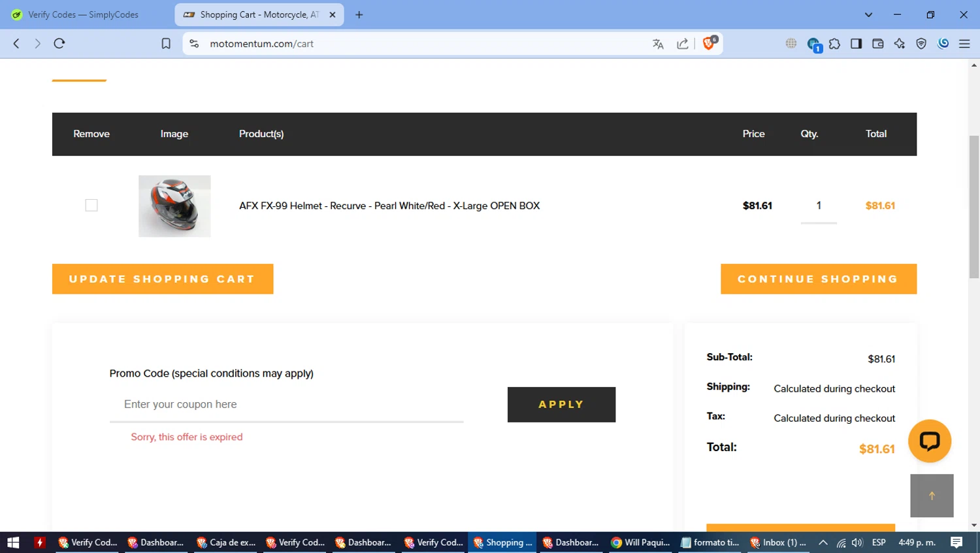This screenshot has height=553, width=980.
Task: Open the VPN shield icon
Action: pos(921,44)
